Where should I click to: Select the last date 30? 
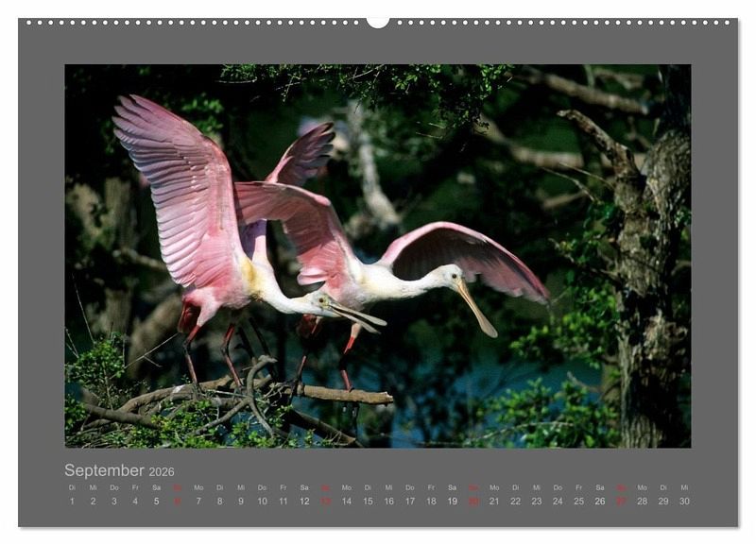(684, 501)
